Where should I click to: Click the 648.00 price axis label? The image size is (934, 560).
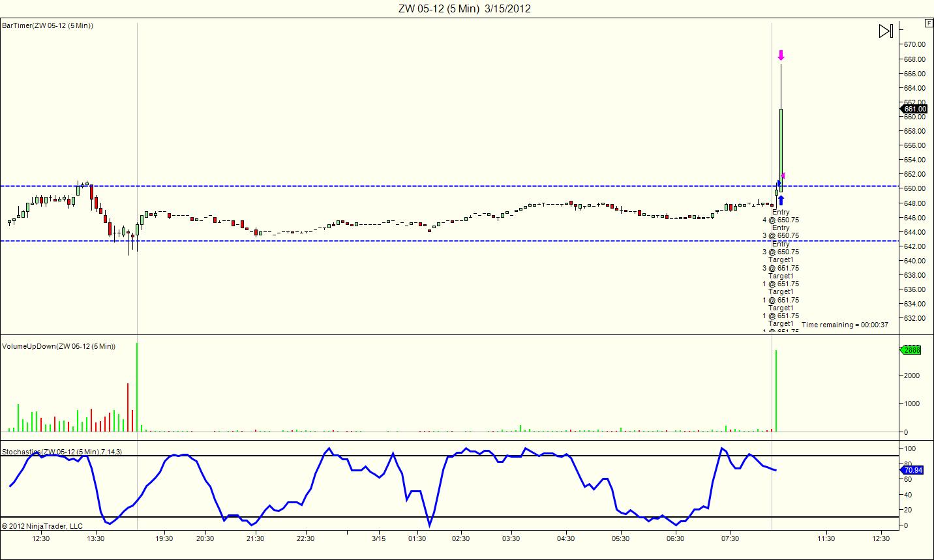click(915, 203)
